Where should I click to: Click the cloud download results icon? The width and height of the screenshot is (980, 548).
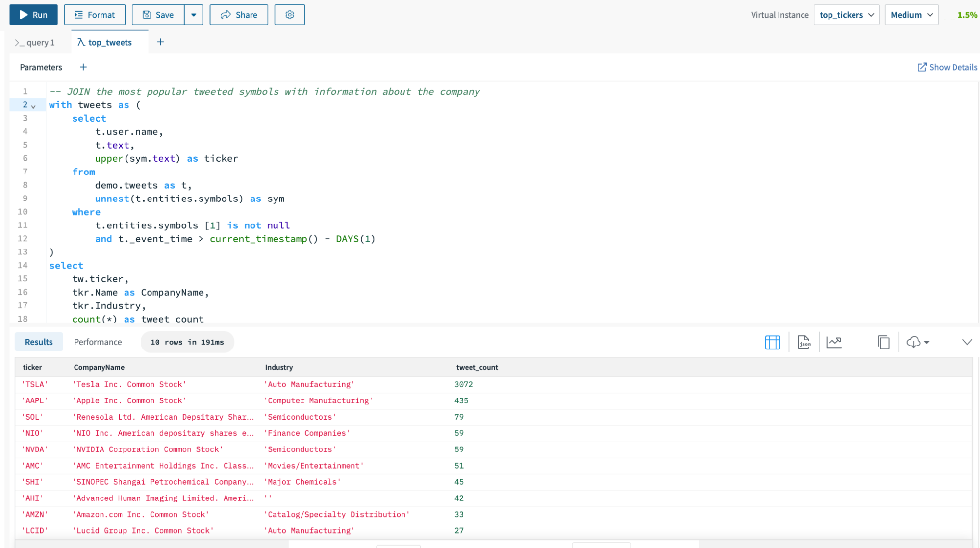pyautogui.click(x=914, y=342)
